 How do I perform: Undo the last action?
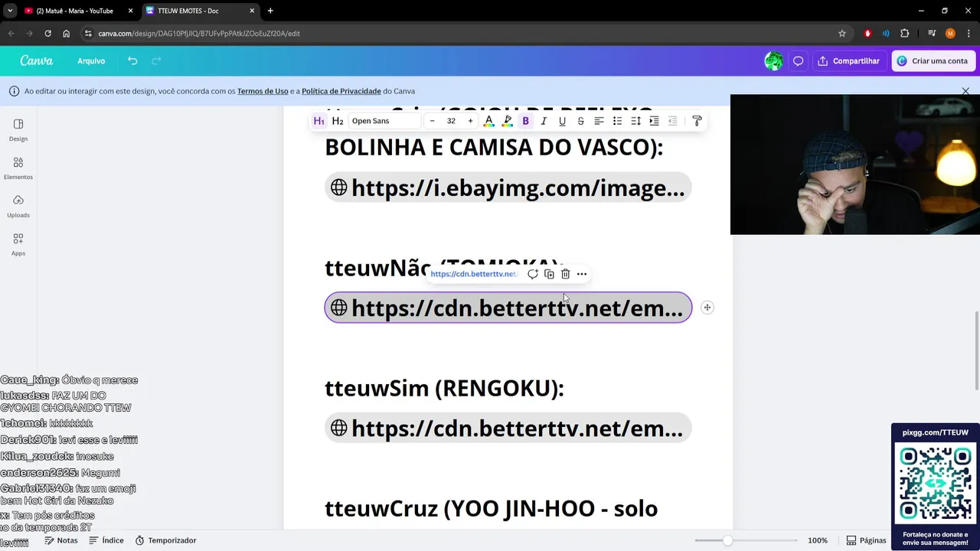click(x=132, y=61)
